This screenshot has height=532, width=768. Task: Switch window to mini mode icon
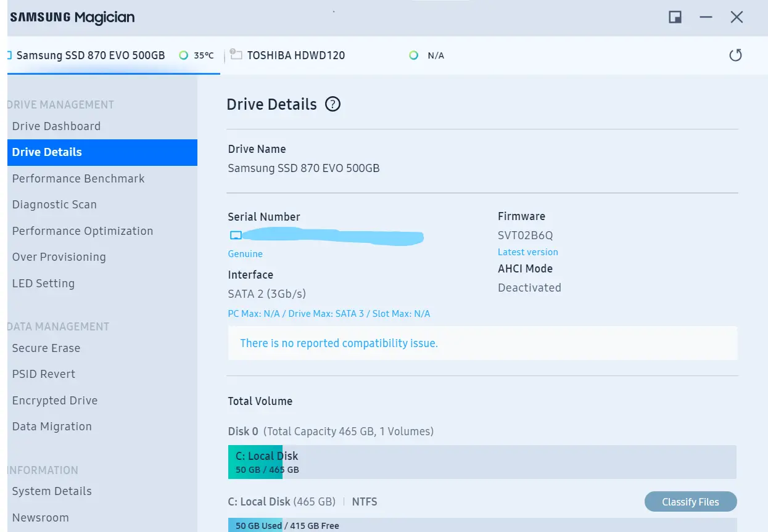(675, 17)
